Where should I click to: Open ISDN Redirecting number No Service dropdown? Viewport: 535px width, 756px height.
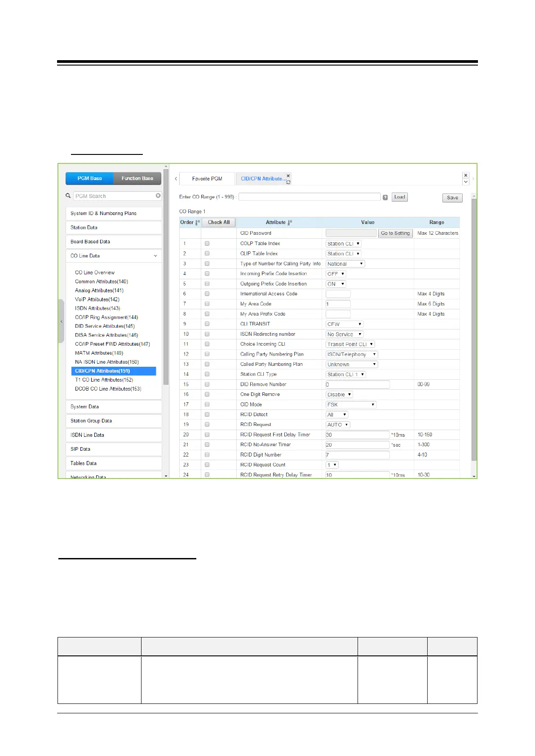point(344,334)
